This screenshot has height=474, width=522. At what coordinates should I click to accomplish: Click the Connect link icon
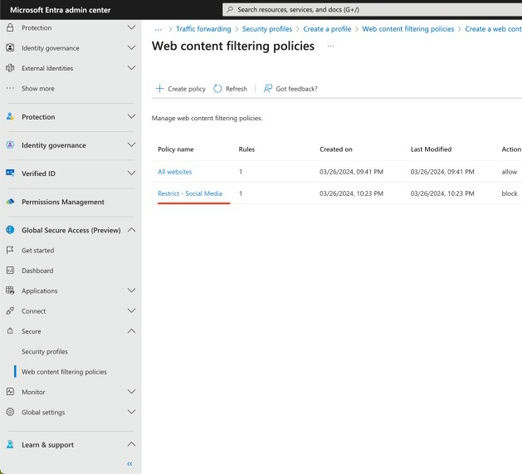coord(10,311)
